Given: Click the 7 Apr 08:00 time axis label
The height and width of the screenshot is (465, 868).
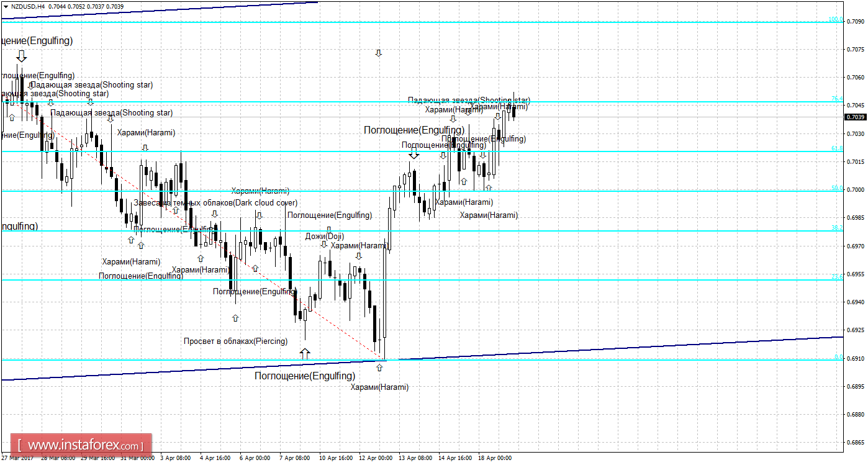Looking at the screenshot, I should (x=295, y=458).
